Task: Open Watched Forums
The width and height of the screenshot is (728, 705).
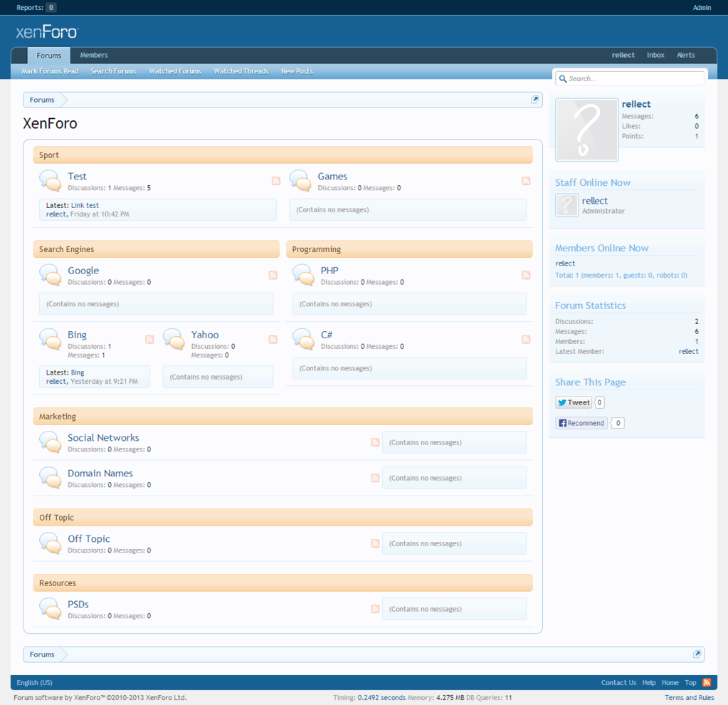Action: click(175, 71)
